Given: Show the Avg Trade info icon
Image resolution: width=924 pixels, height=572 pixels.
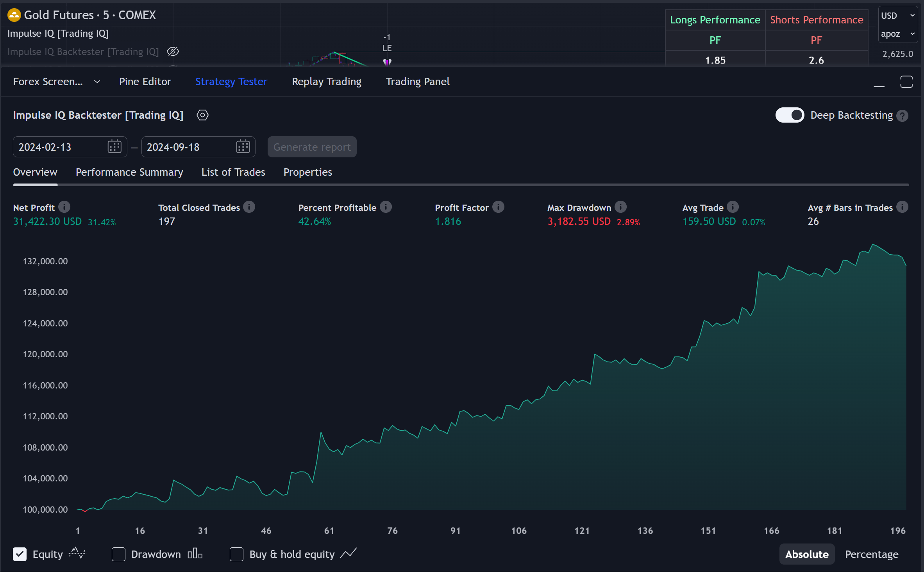Looking at the screenshot, I should pyautogui.click(x=733, y=207).
